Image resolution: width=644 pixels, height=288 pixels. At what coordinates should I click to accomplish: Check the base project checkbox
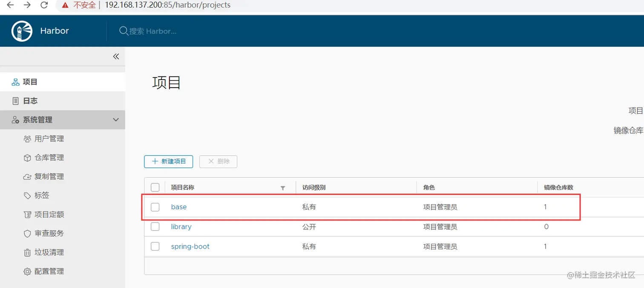(155, 207)
